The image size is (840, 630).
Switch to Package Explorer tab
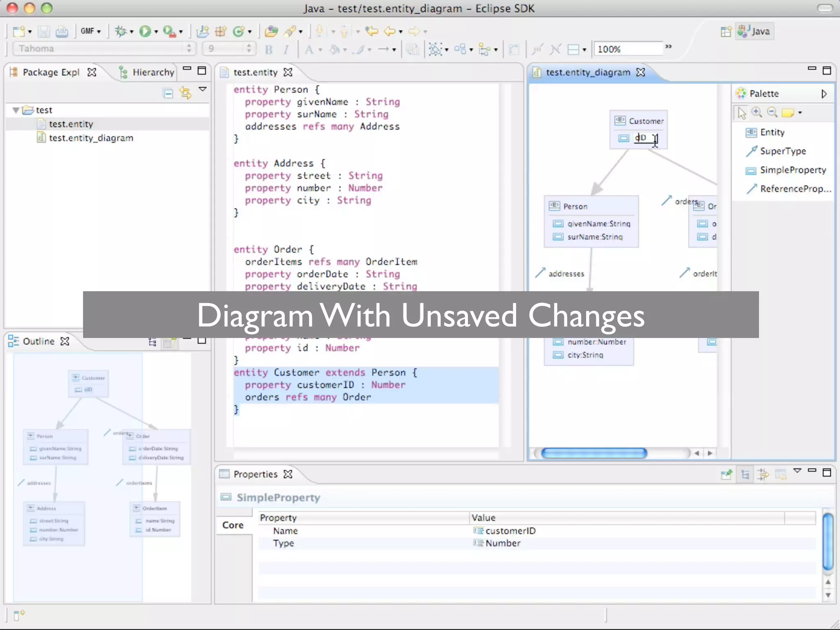pyautogui.click(x=52, y=72)
